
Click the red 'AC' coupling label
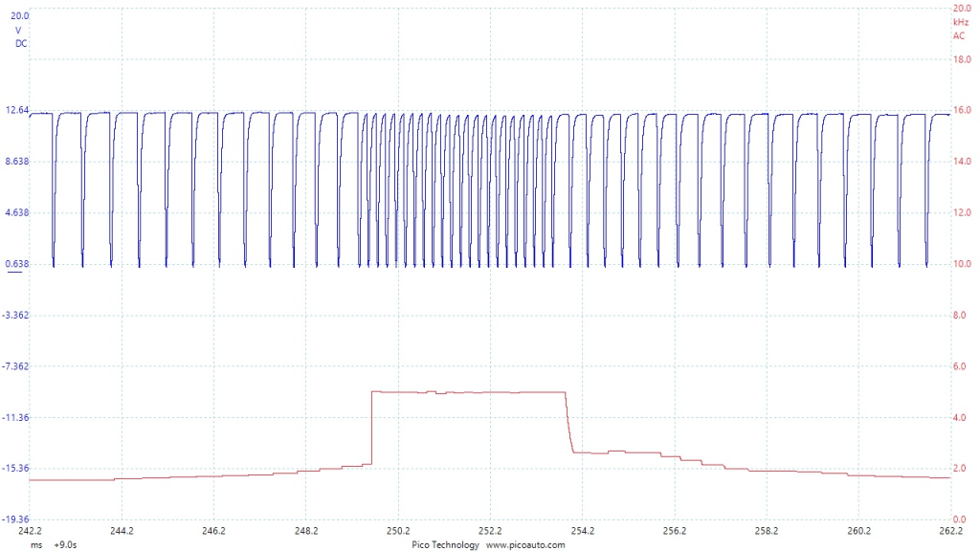(x=958, y=35)
